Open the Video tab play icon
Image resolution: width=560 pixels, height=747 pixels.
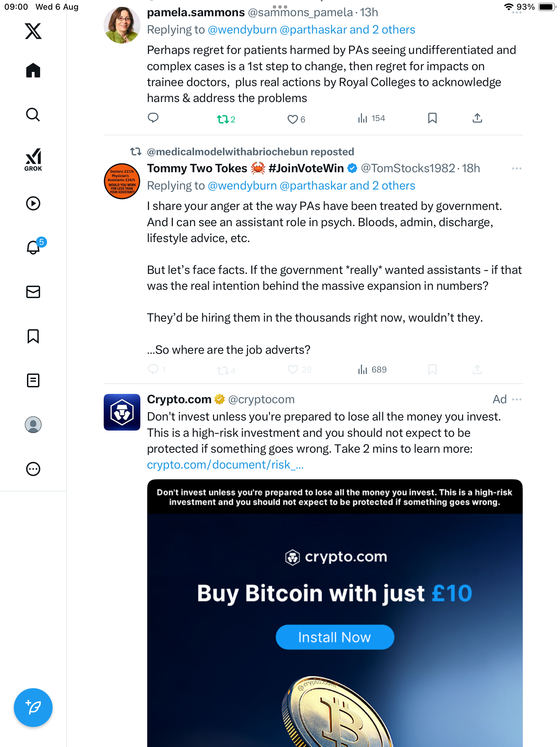coord(33,203)
